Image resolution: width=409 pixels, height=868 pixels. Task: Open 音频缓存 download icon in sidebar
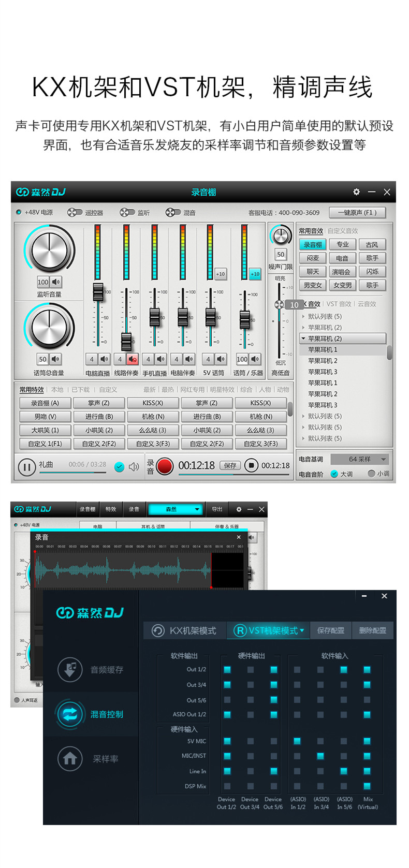pyautogui.click(x=70, y=669)
